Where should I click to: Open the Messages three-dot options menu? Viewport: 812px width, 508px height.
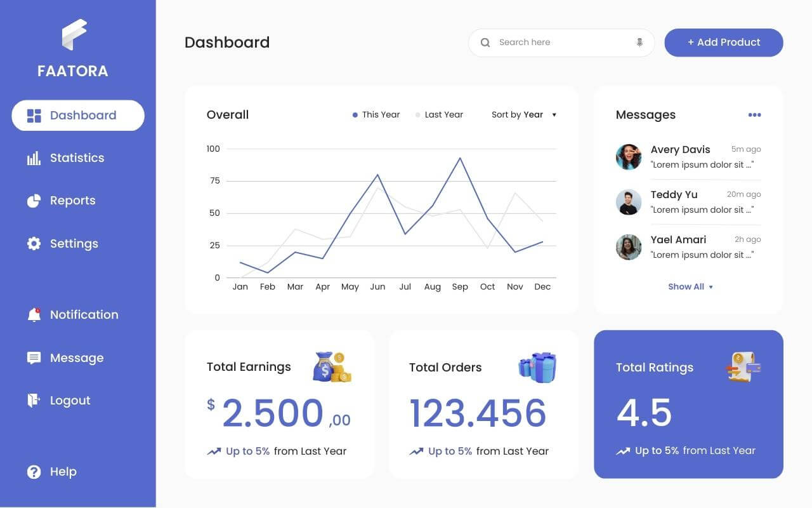[x=754, y=115]
